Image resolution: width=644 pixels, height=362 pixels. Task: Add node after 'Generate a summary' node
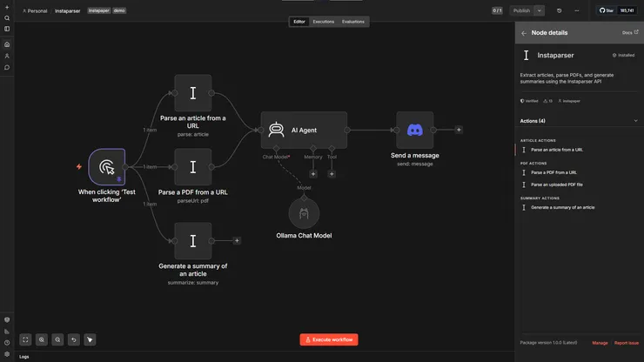point(237,241)
